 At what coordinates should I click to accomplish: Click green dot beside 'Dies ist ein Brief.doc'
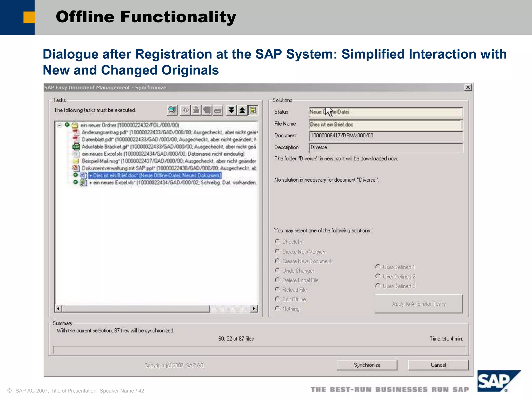(x=76, y=175)
